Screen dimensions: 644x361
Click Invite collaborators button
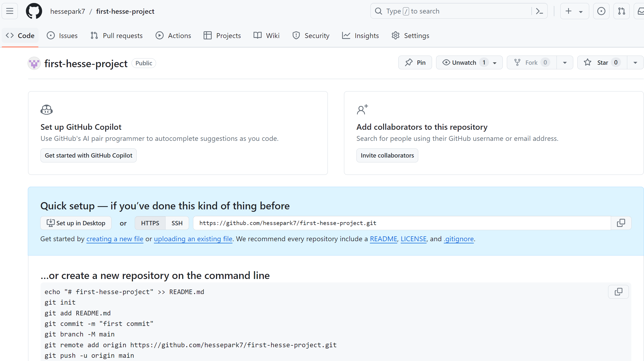tap(387, 155)
